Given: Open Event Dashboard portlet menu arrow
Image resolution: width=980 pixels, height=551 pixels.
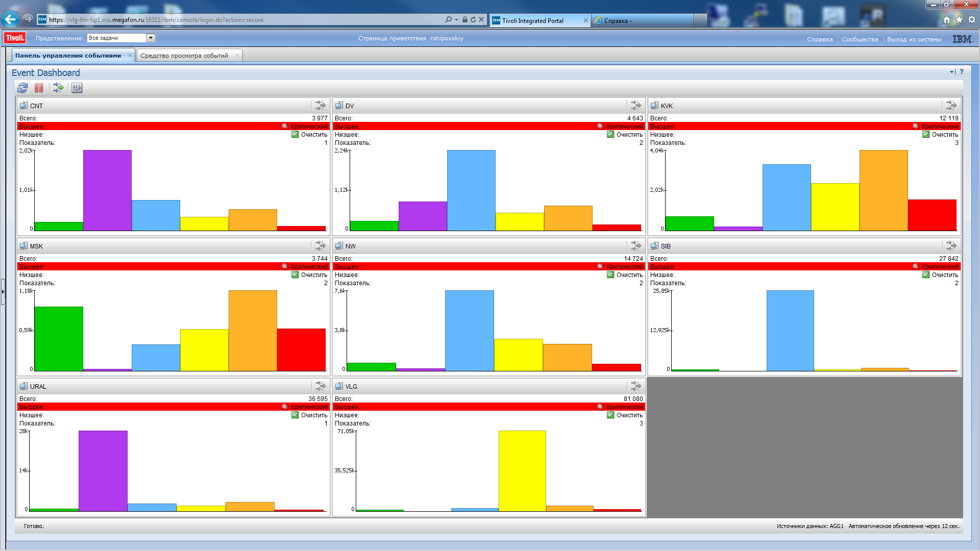Looking at the screenshot, I should [x=952, y=72].
